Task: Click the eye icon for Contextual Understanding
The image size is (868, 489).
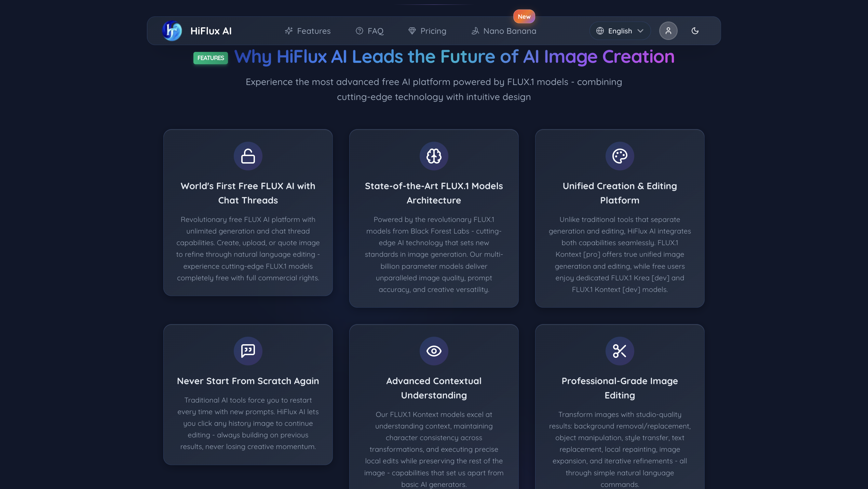Action: (x=434, y=351)
